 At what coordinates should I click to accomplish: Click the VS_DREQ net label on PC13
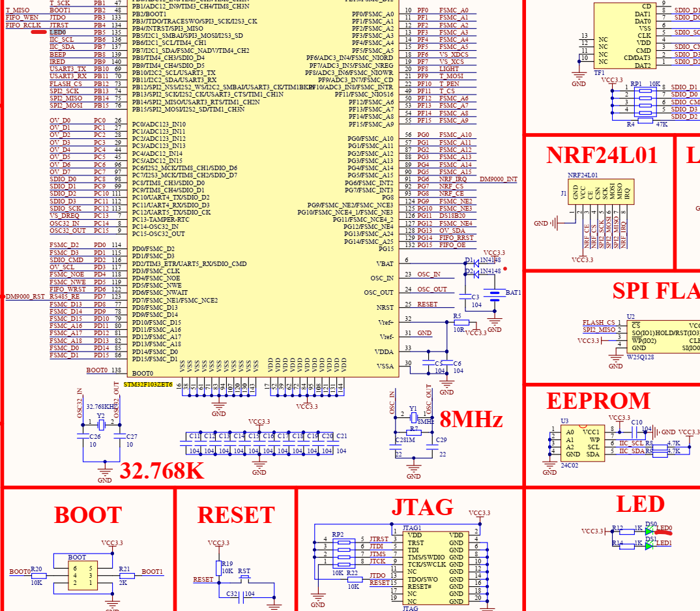pyautogui.click(x=66, y=216)
